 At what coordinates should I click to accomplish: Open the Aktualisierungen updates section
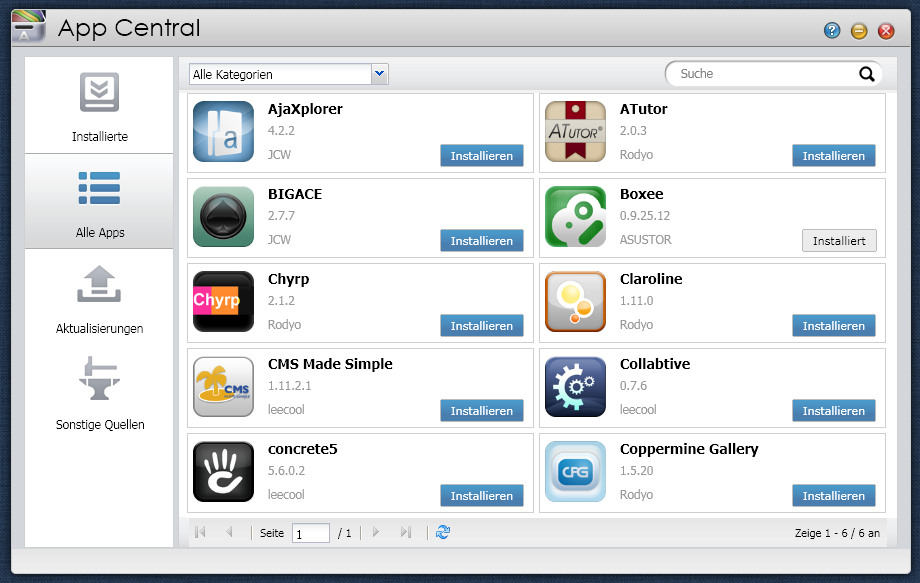tap(99, 298)
